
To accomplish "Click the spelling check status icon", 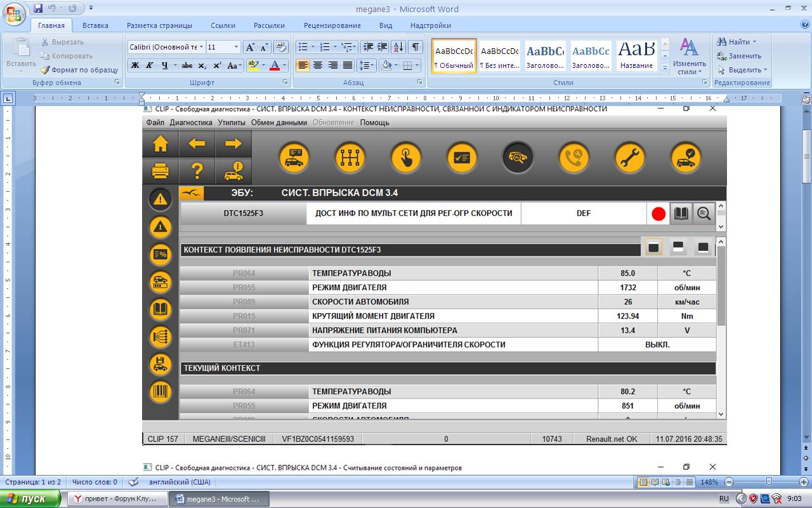I will click(133, 482).
